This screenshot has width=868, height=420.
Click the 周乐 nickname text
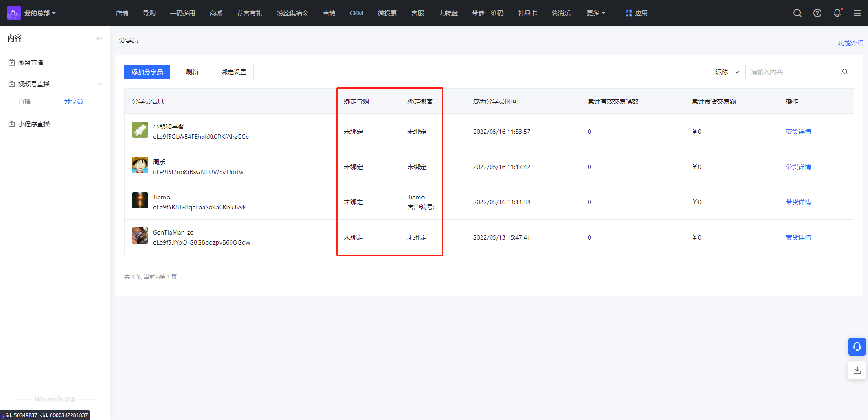point(159,162)
